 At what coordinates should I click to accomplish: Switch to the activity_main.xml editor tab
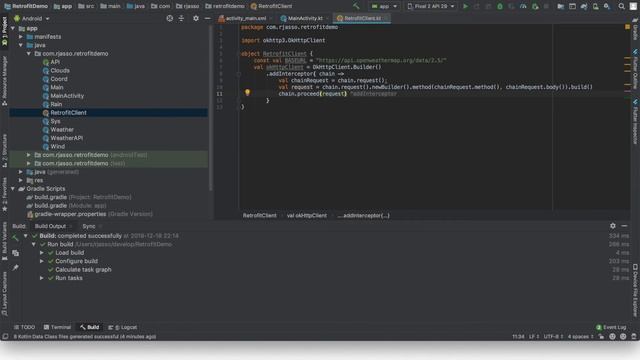click(x=245, y=18)
